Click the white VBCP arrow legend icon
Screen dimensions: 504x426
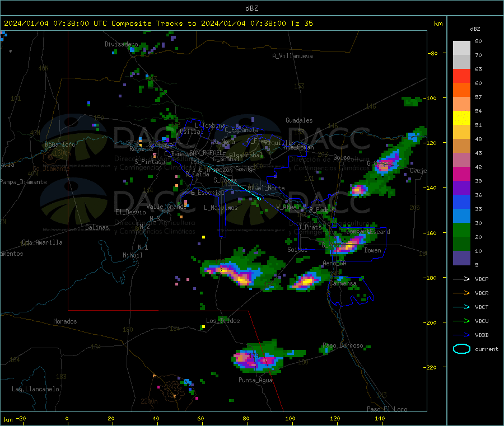461,279
